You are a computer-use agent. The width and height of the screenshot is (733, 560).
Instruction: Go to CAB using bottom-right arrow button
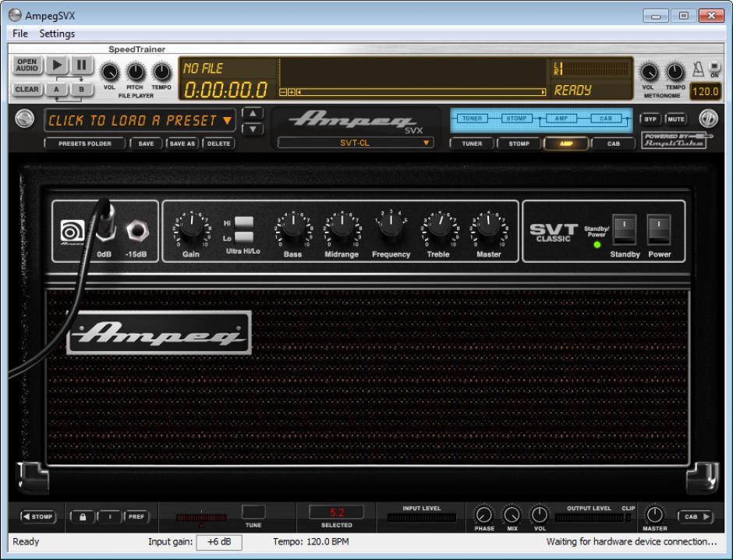(x=696, y=516)
